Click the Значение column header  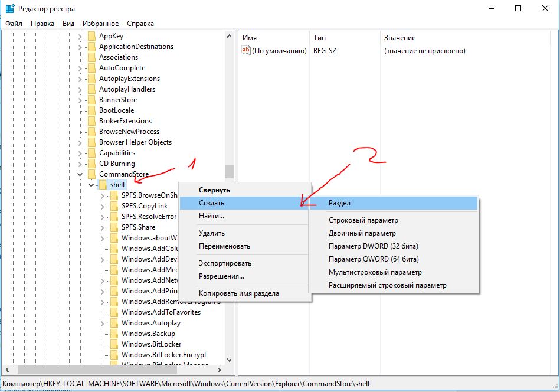[x=399, y=38]
